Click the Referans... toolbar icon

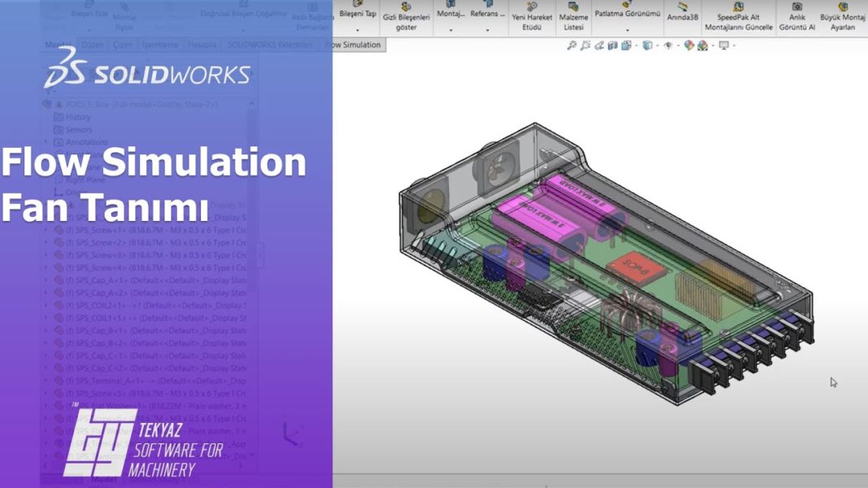pos(488,10)
